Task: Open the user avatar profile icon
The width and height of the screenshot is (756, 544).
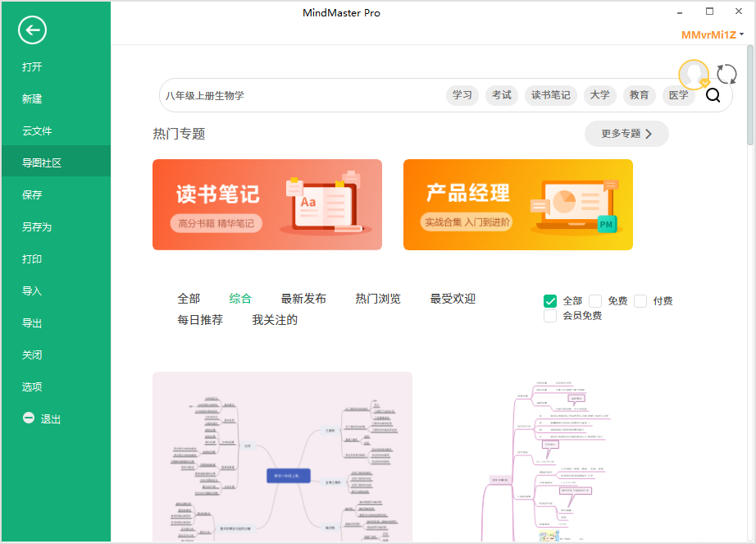Action: [694, 75]
